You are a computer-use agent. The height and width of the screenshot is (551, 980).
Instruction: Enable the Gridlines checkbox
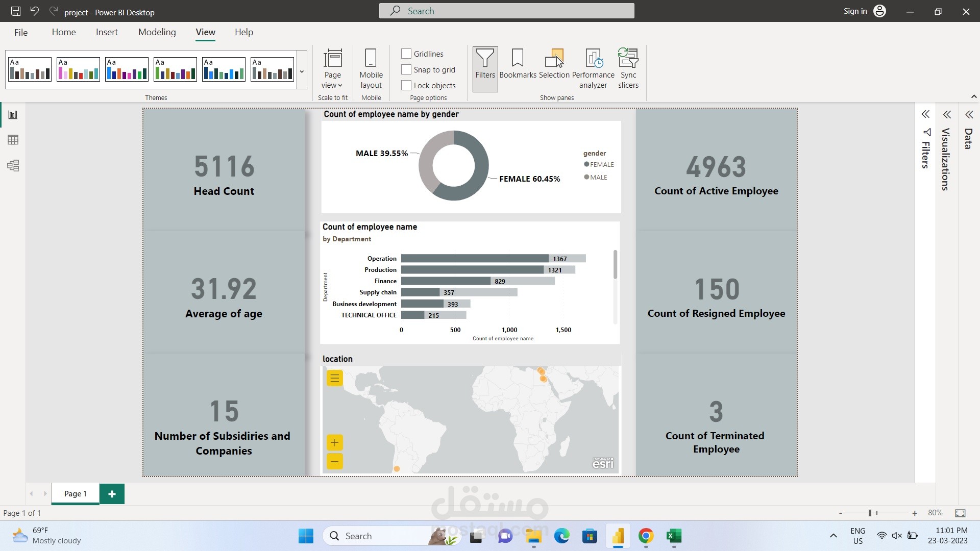(406, 54)
